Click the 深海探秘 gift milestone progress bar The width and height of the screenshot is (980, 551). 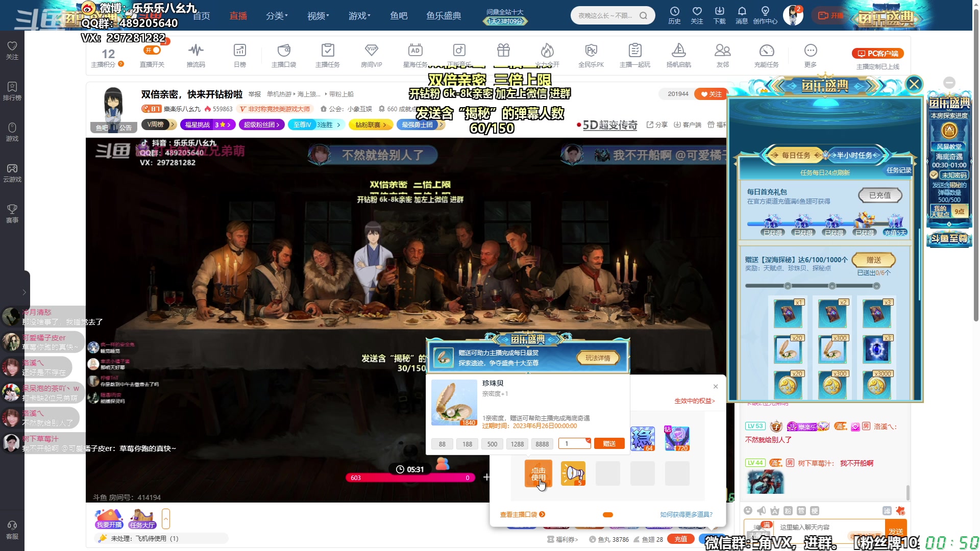[x=813, y=286]
